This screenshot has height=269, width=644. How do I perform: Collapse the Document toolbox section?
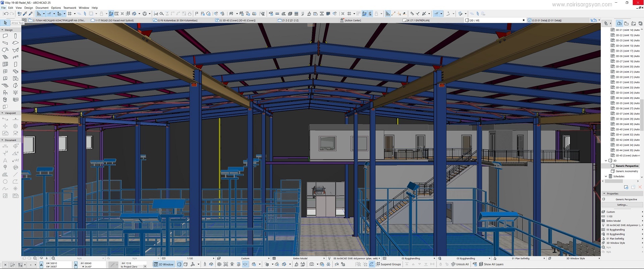pyautogui.click(x=2, y=140)
